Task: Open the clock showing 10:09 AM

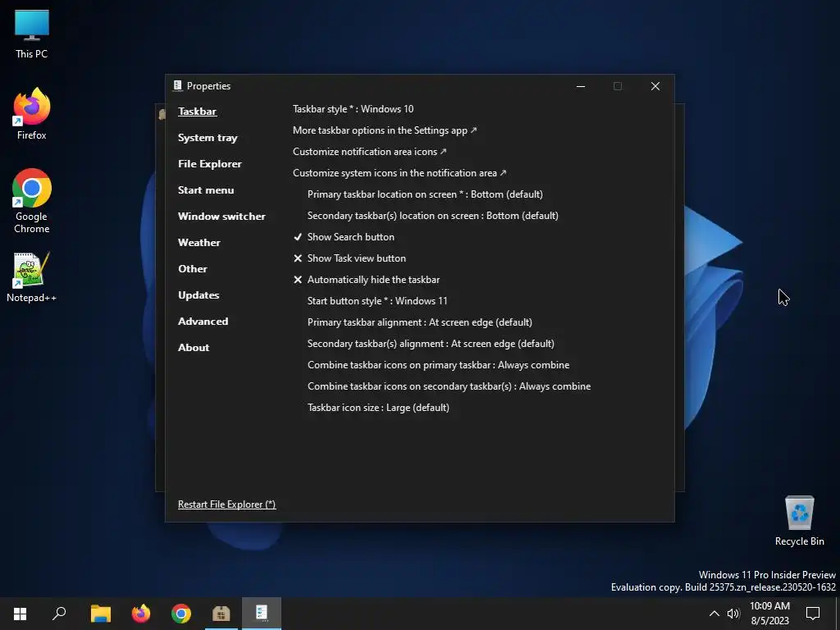Action: (769, 614)
